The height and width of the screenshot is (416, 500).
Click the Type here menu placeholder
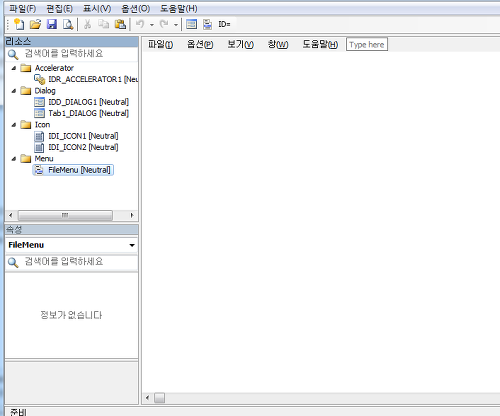coord(367,44)
